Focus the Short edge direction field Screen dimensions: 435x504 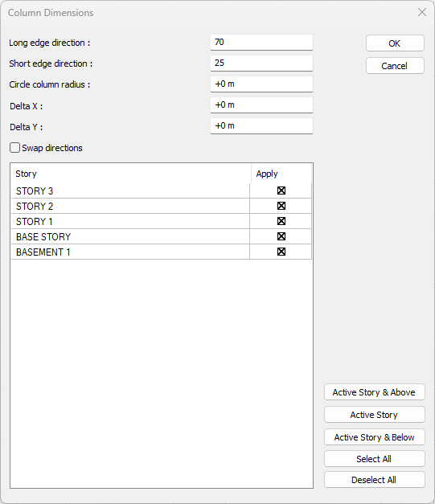(261, 63)
